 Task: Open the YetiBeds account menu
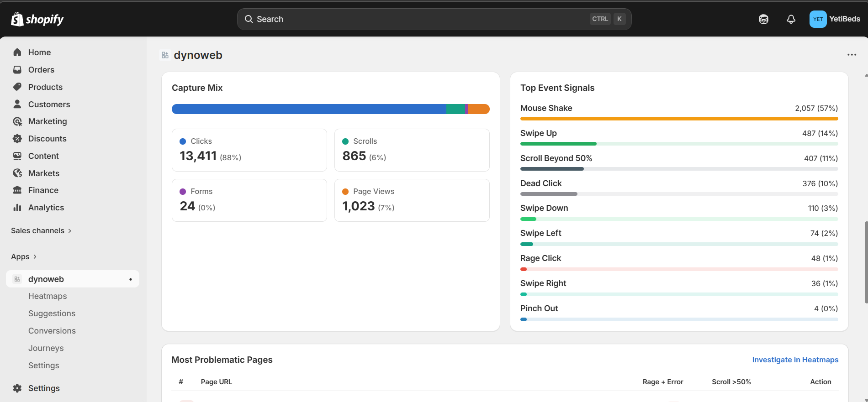[835, 19]
